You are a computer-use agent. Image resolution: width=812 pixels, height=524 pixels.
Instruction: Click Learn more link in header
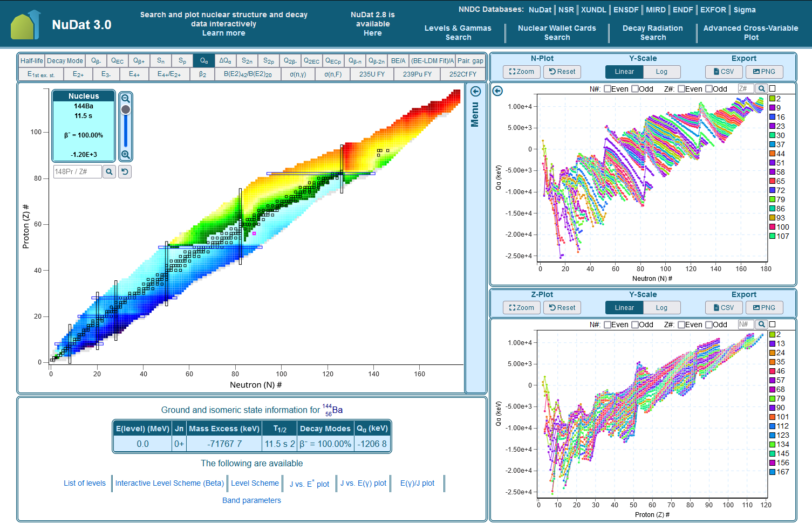[223, 33]
